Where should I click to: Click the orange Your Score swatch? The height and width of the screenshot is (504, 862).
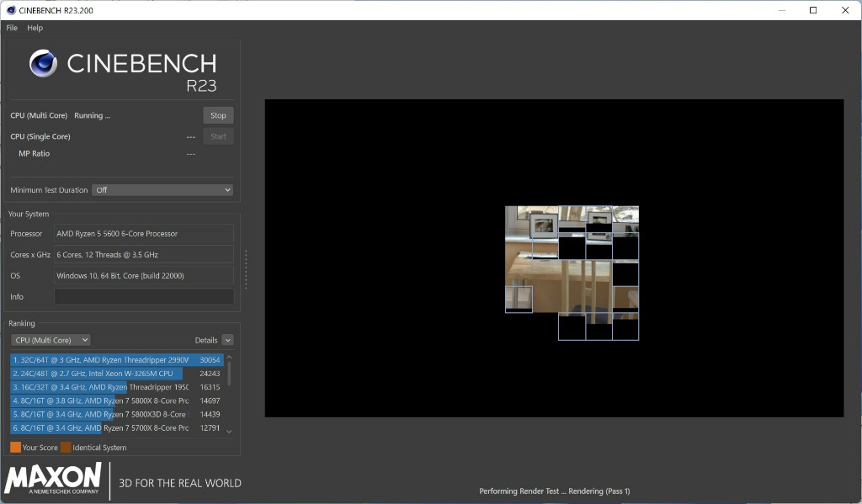(x=15, y=448)
